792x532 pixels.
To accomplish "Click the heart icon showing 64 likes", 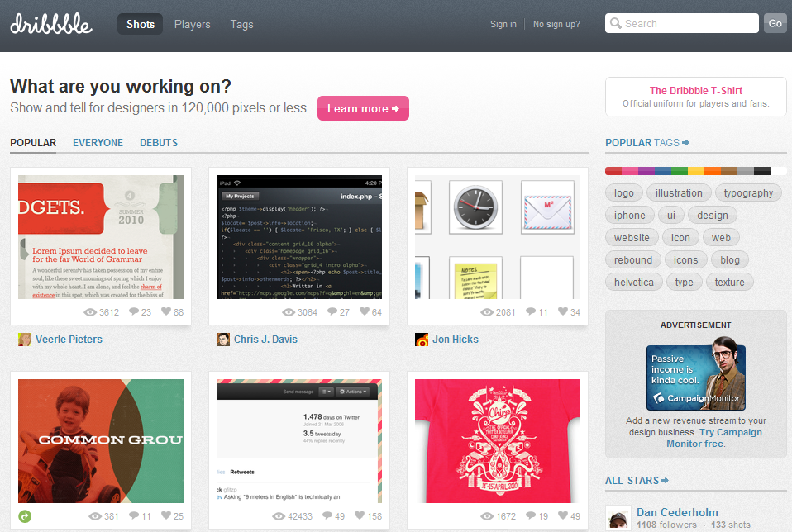I will point(365,311).
